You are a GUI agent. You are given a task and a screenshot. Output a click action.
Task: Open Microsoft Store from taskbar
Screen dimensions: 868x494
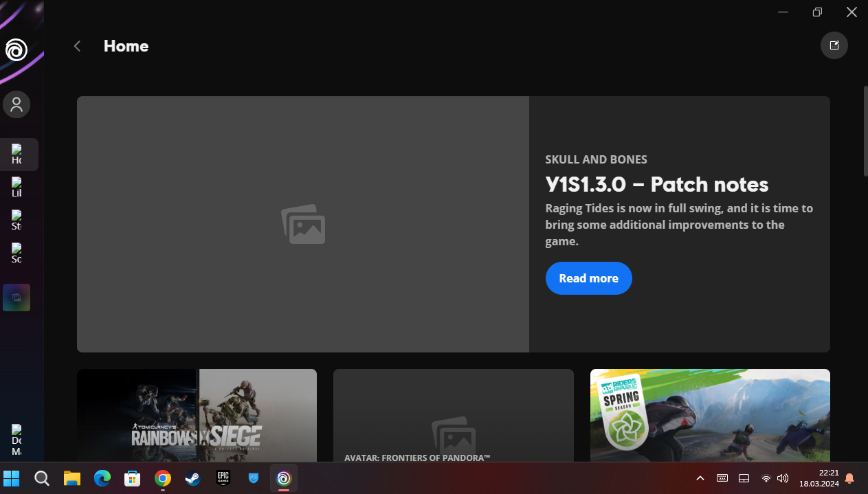click(x=133, y=478)
